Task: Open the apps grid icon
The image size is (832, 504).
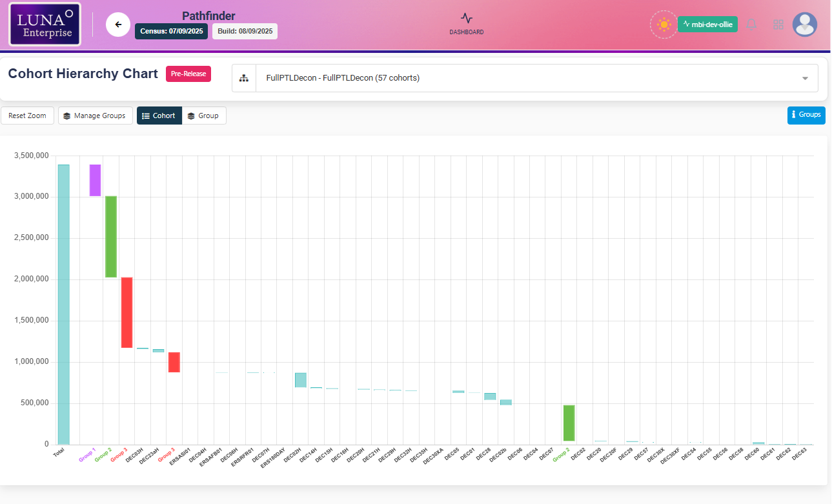Action: click(778, 25)
